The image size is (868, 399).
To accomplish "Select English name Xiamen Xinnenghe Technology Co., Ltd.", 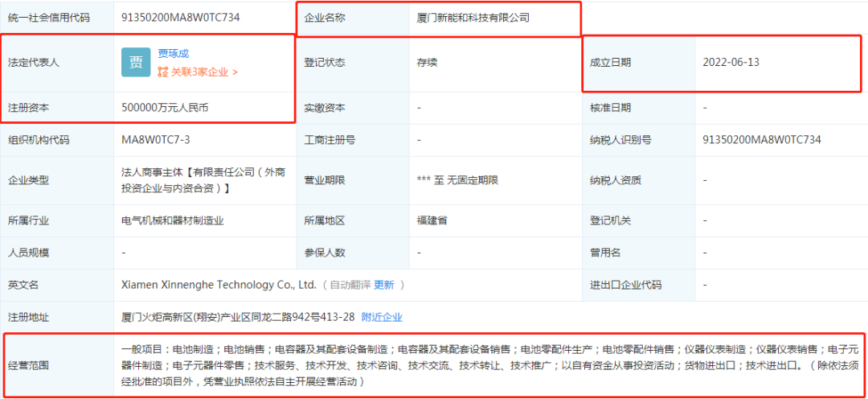I will [x=219, y=285].
